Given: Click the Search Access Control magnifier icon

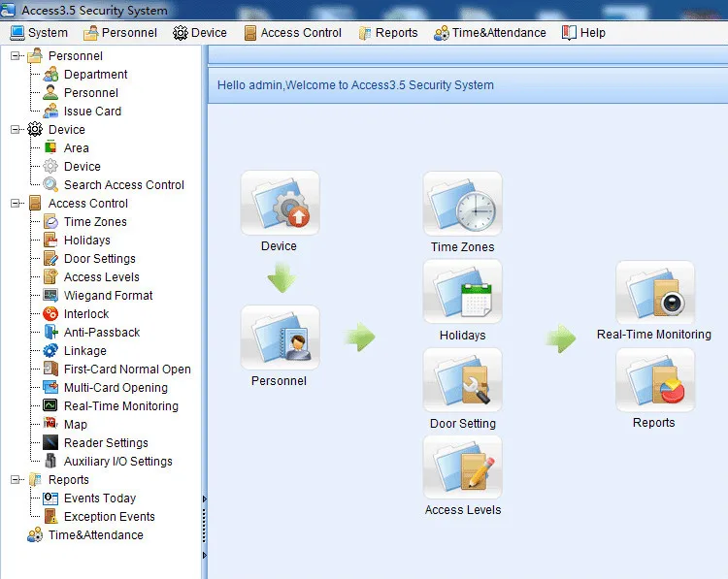Looking at the screenshot, I should click(x=50, y=184).
